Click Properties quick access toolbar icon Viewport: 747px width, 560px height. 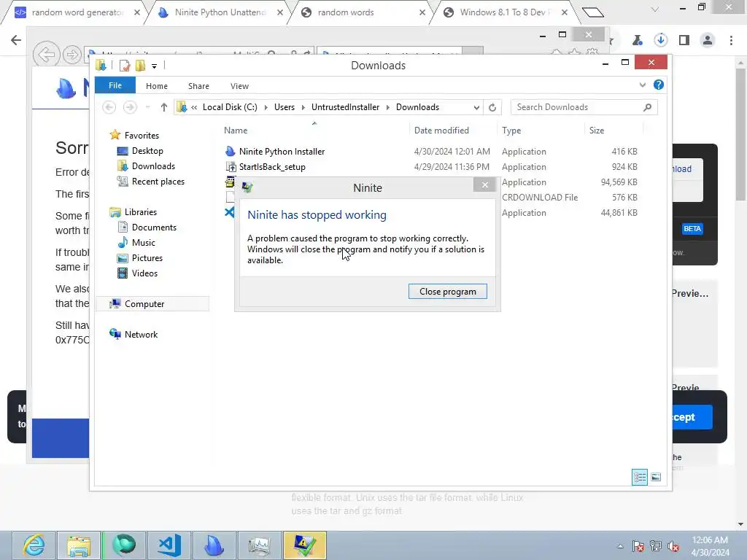[x=124, y=65]
